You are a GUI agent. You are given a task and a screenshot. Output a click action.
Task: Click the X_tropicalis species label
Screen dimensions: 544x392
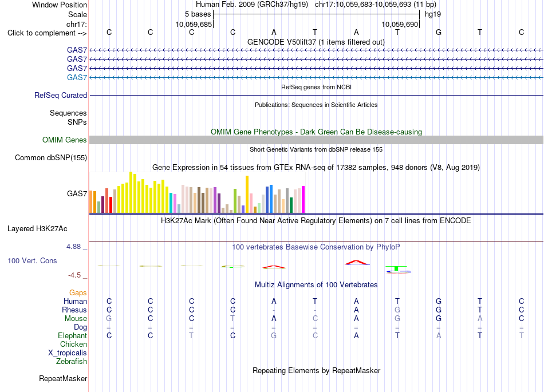[68, 353]
